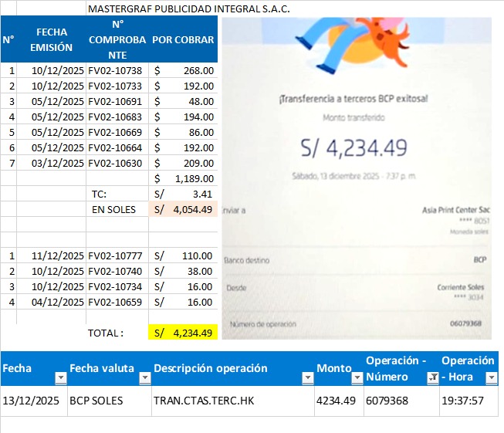
Task: Open the Monto column filter dropdown
Action: tap(357, 378)
